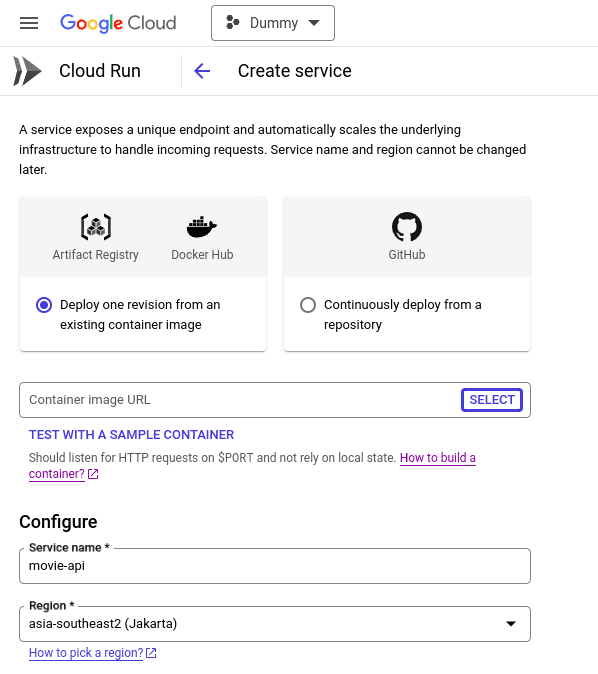Click the GitHub octocat icon

407,227
